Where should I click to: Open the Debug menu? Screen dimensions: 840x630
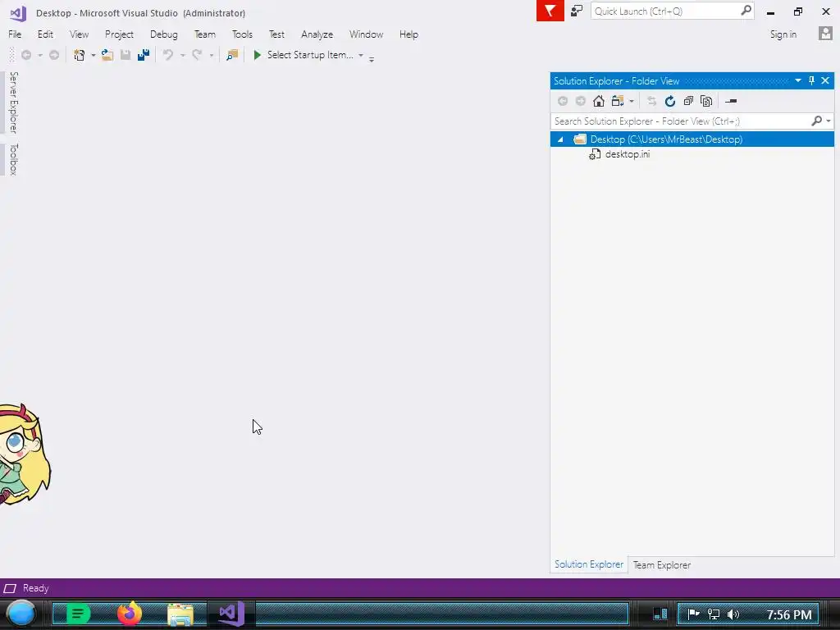click(164, 34)
